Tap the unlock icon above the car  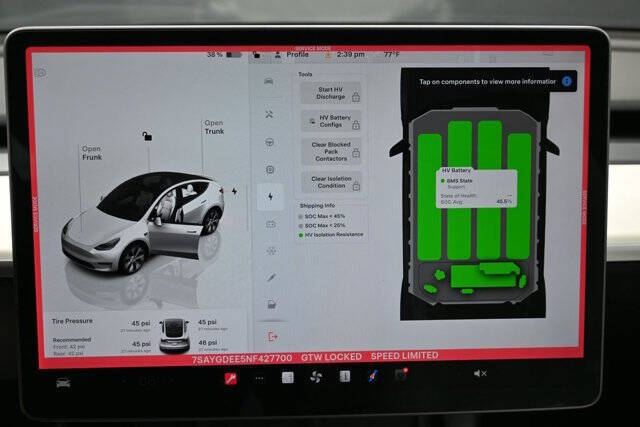point(147,136)
